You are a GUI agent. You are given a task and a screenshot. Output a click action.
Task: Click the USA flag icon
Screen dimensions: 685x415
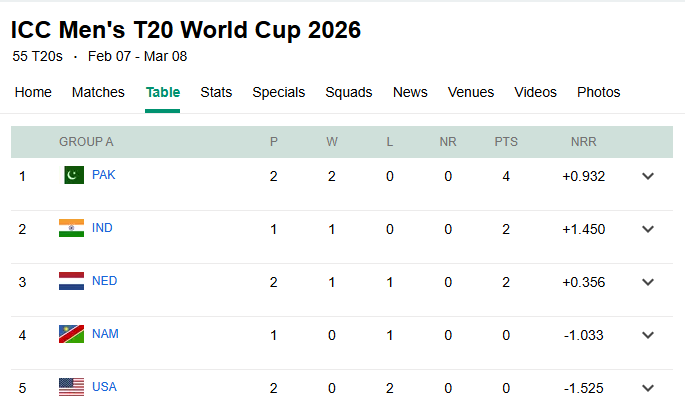point(72,387)
